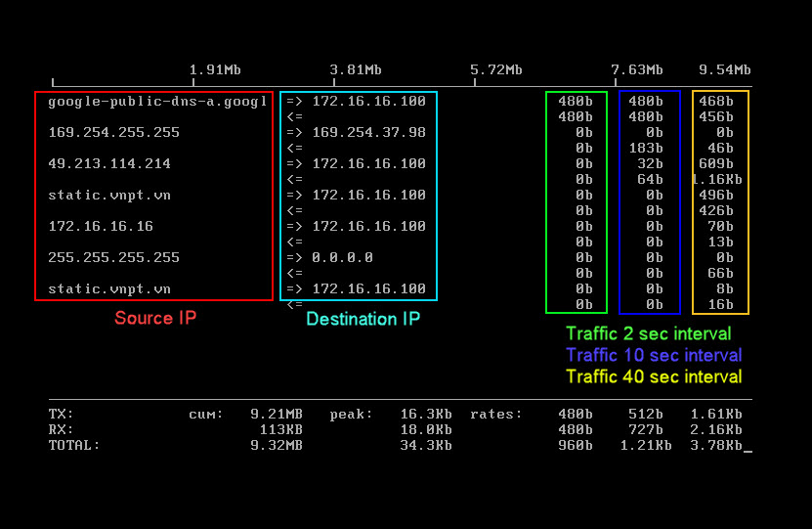The width and height of the screenshot is (812, 529).
Task: Click the 46b traffic value
Action: click(720, 149)
